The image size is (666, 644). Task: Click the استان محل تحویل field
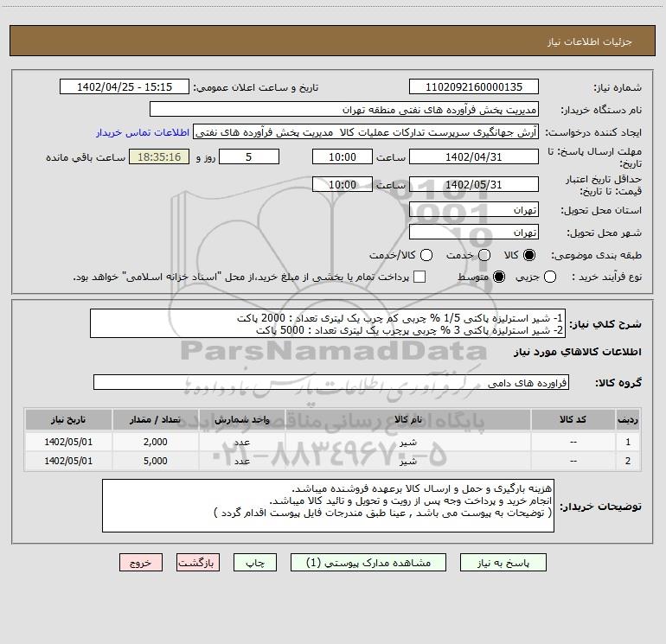point(474,210)
